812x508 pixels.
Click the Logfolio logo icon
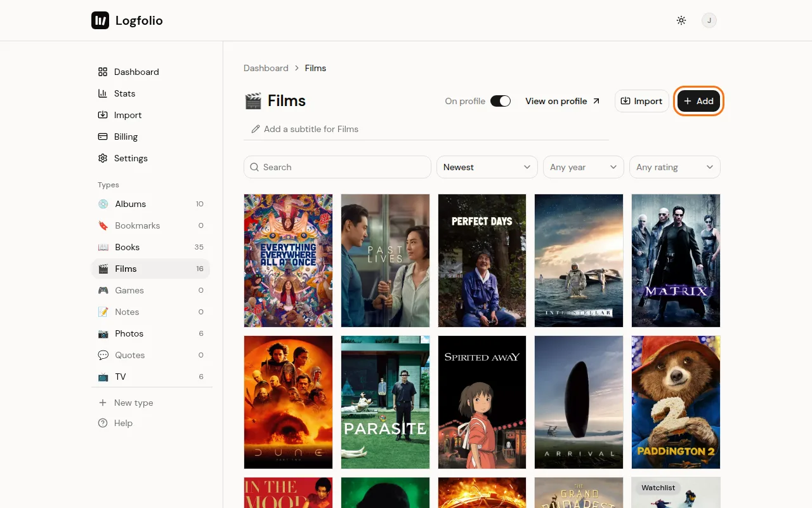pos(100,20)
